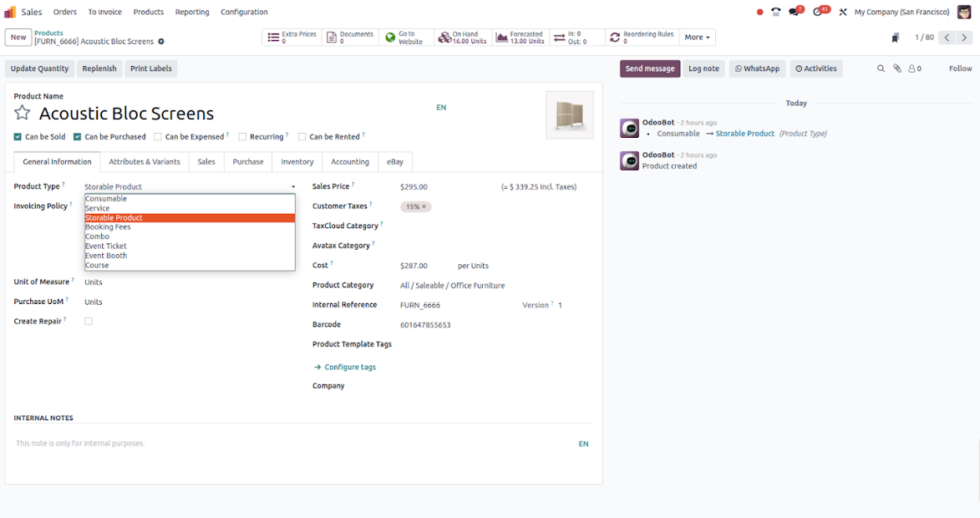This screenshot has width=980, height=518.
Task: Expand the More smart buttons dropdown
Action: (x=697, y=38)
